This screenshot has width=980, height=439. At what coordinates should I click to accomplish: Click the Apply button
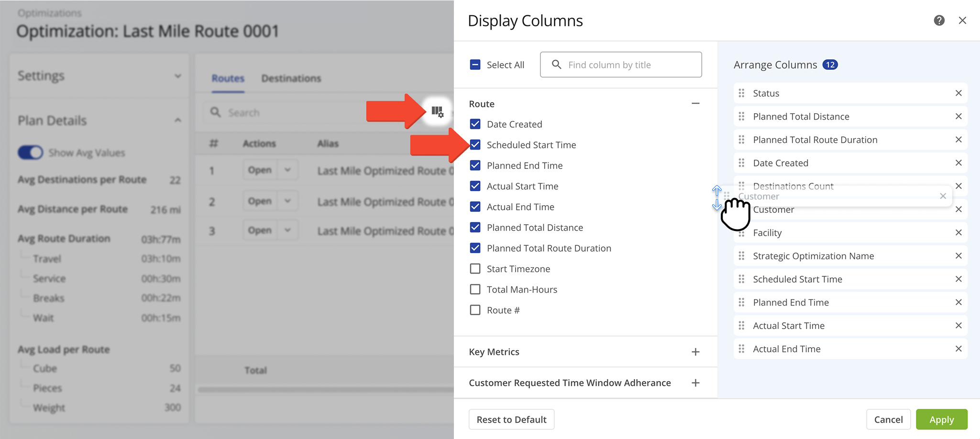tap(941, 419)
